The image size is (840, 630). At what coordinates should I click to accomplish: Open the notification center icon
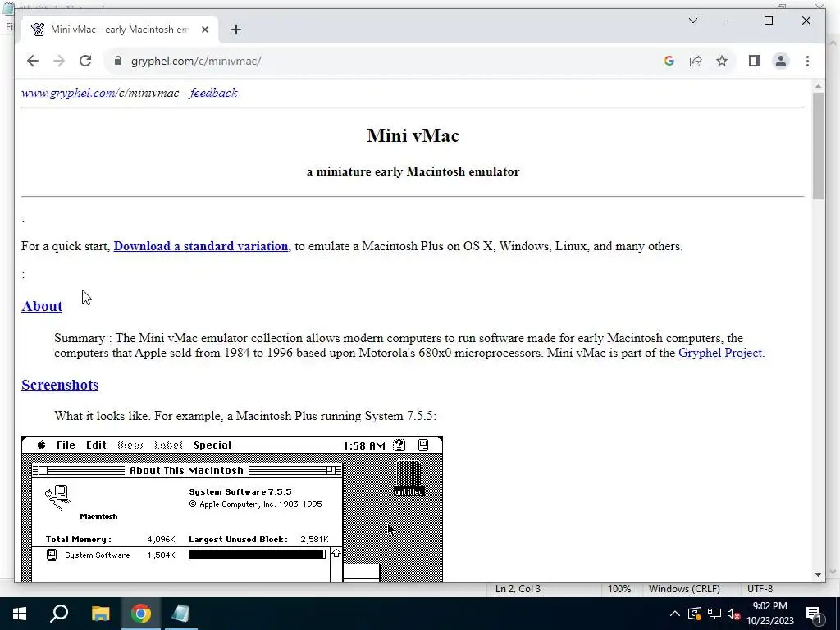point(814,614)
